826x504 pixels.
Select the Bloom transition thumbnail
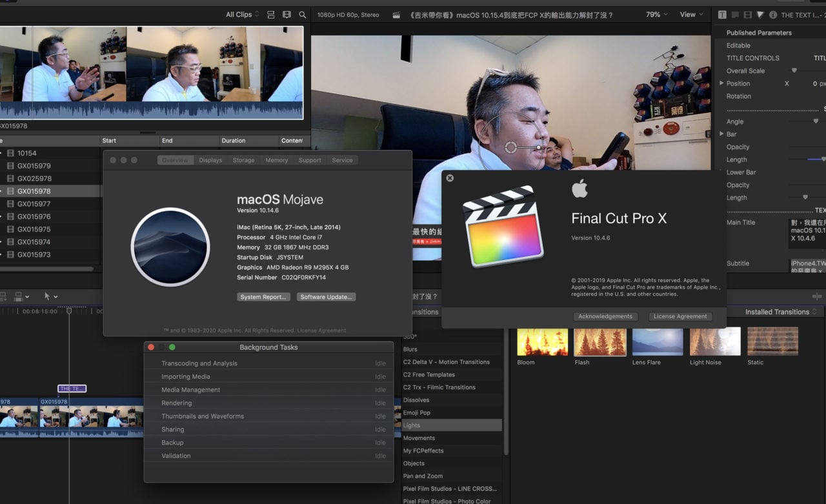542,341
